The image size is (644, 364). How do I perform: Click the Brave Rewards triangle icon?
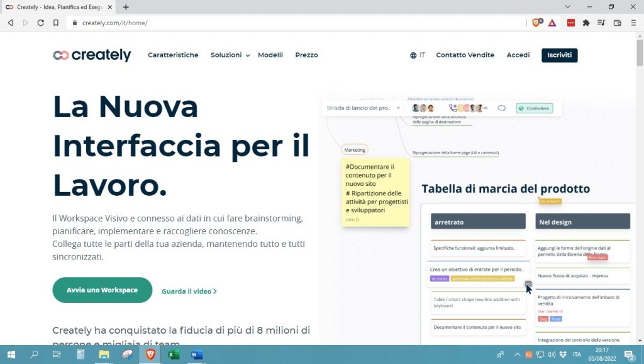coord(552,23)
